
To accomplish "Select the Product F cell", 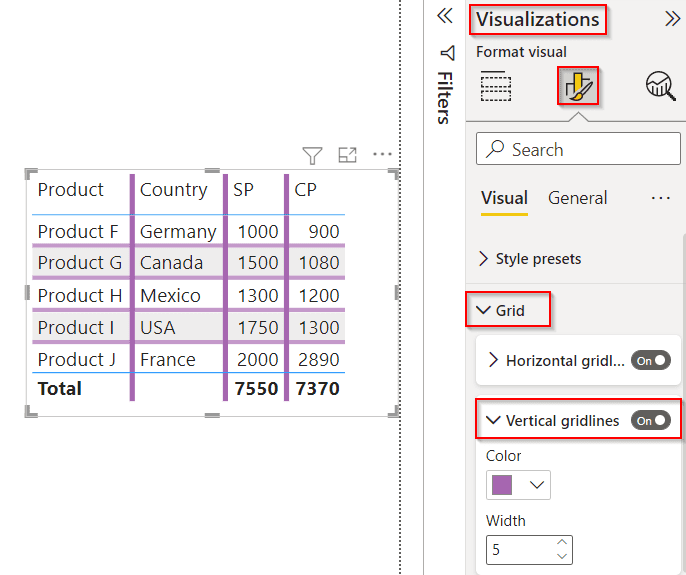I will click(x=78, y=231).
